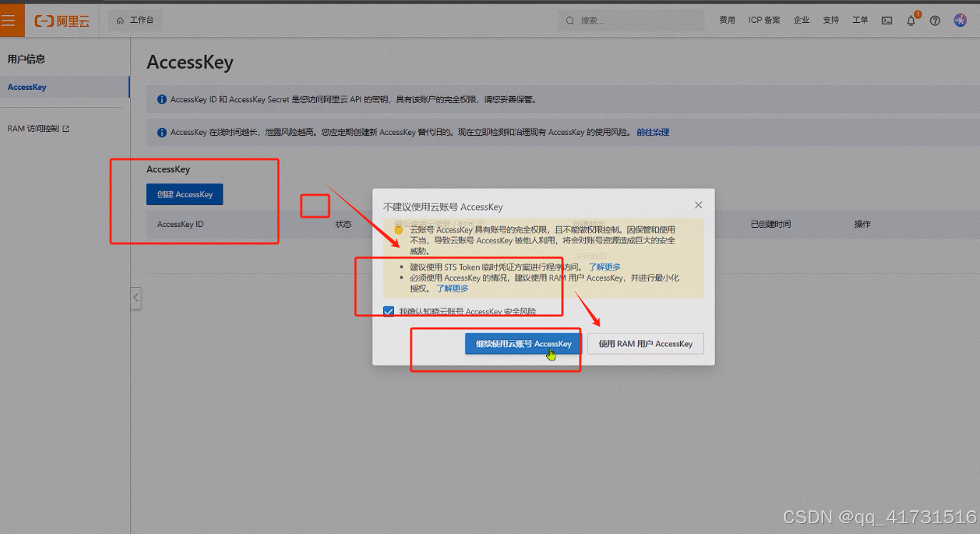Viewport: 980px width, 534px height.
Task: Open 了解更多 link for STS Token
Action: pyautogui.click(x=604, y=267)
